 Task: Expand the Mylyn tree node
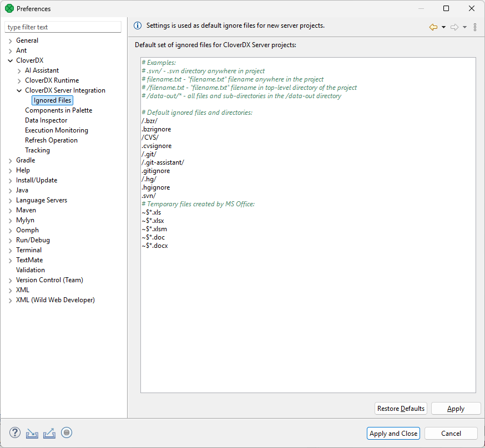10,221
